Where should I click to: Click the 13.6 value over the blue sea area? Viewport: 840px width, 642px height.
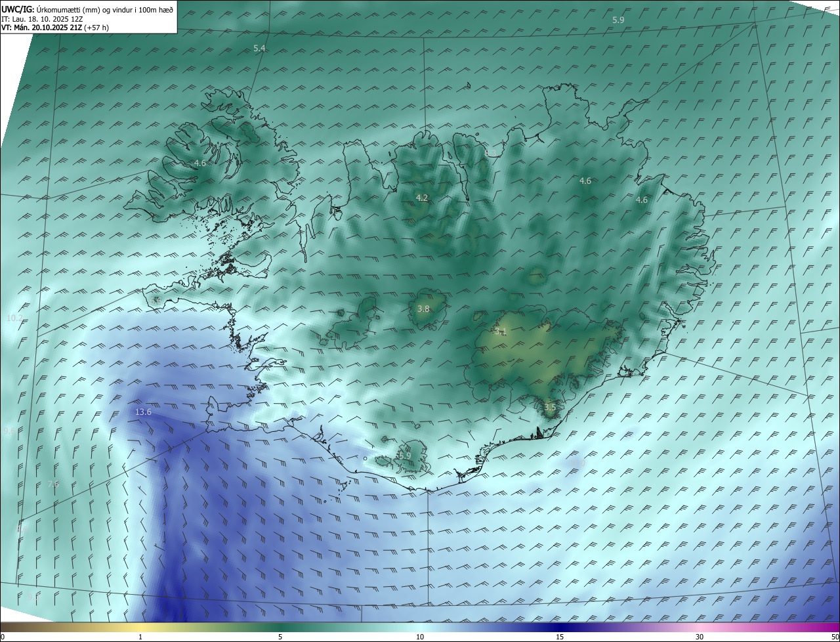pos(143,412)
